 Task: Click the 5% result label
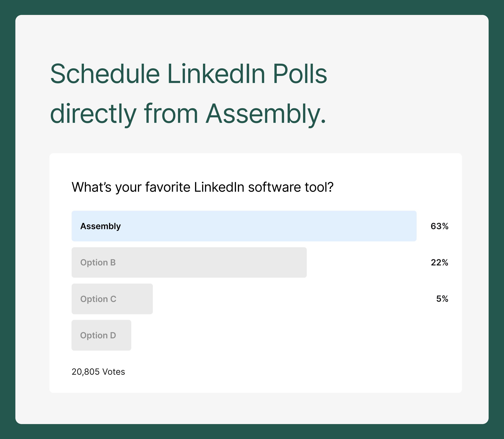pyautogui.click(x=442, y=299)
